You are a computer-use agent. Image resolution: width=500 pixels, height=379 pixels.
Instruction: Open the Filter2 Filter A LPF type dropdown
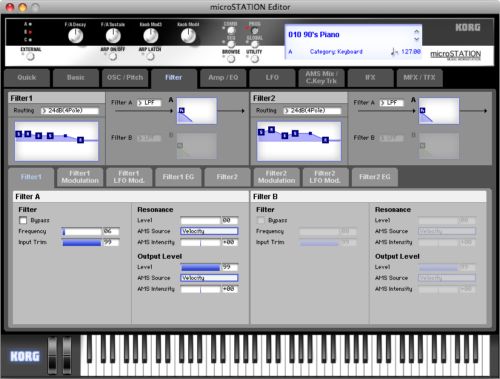coord(392,103)
